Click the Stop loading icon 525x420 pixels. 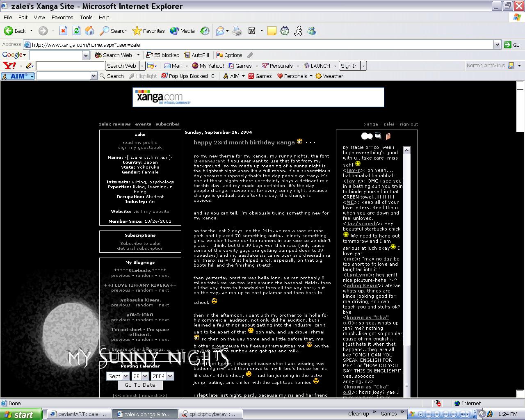click(x=63, y=31)
